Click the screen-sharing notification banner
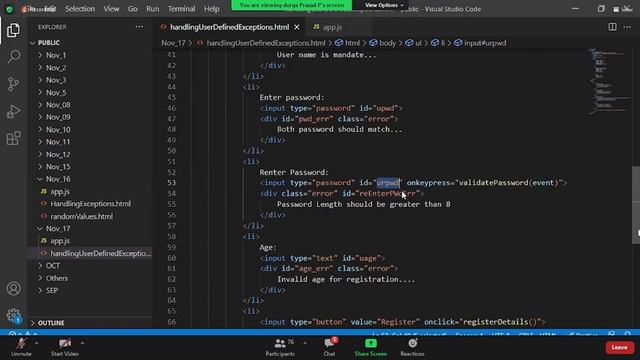This screenshot has width=640, height=360. tap(292, 5)
